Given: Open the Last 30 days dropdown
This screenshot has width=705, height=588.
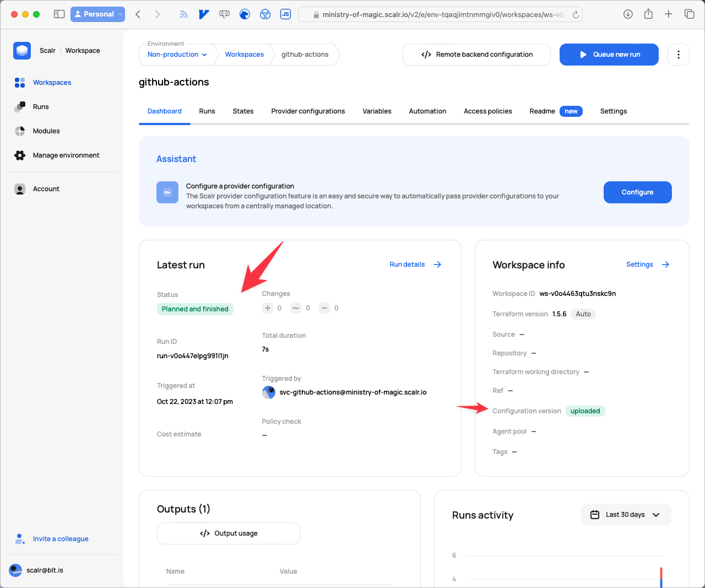Looking at the screenshot, I should (x=626, y=515).
